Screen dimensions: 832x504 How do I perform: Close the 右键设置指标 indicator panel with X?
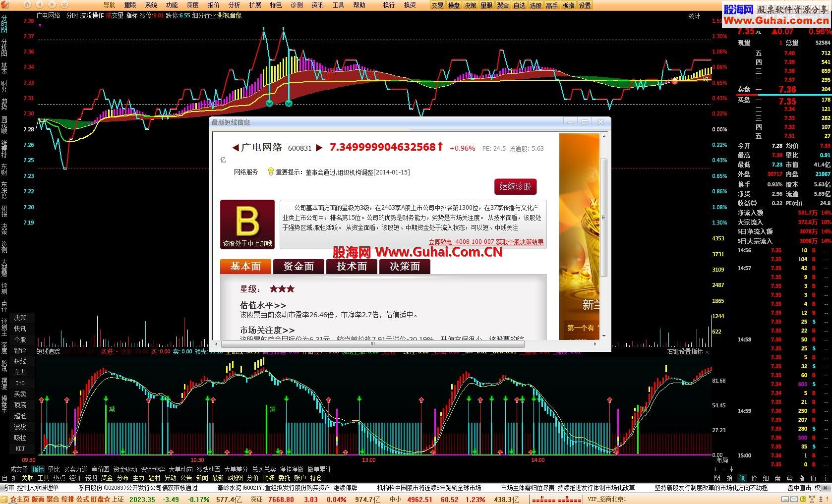[707, 352]
